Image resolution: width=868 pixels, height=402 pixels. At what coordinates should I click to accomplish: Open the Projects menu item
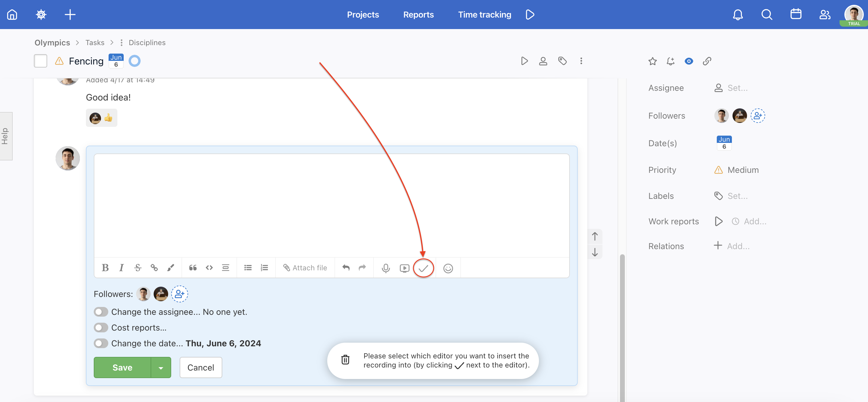pyautogui.click(x=363, y=14)
